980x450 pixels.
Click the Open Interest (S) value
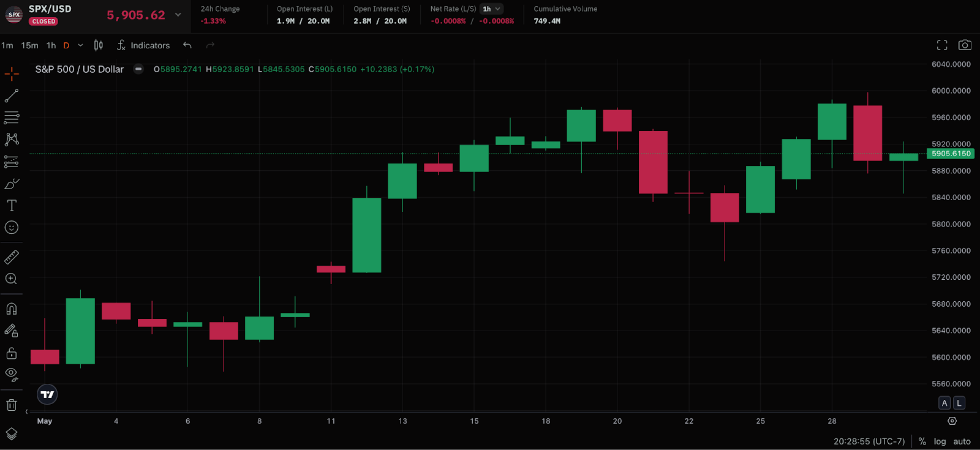click(x=380, y=21)
